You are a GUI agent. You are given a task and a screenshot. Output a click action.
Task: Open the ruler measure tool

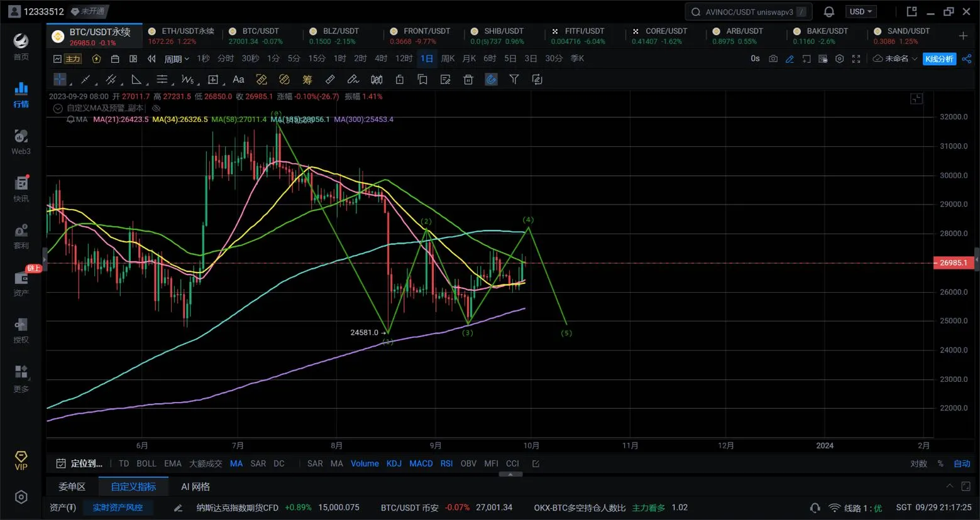coord(330,79)
